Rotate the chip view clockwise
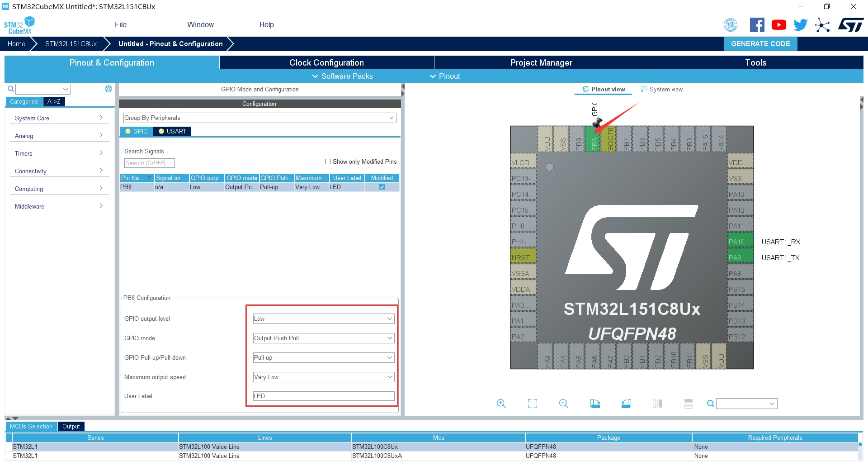This screenshot has height=466, width=868. [x=595, y=404]
